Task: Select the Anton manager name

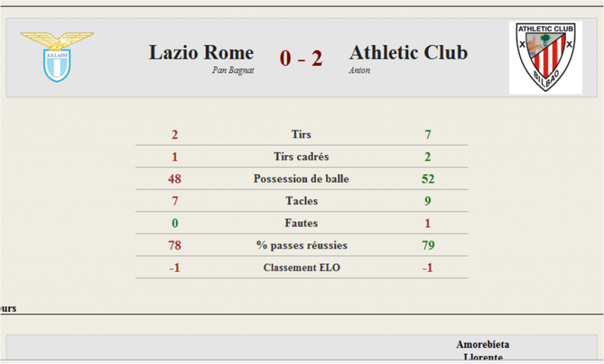Action: pos(359,70)
